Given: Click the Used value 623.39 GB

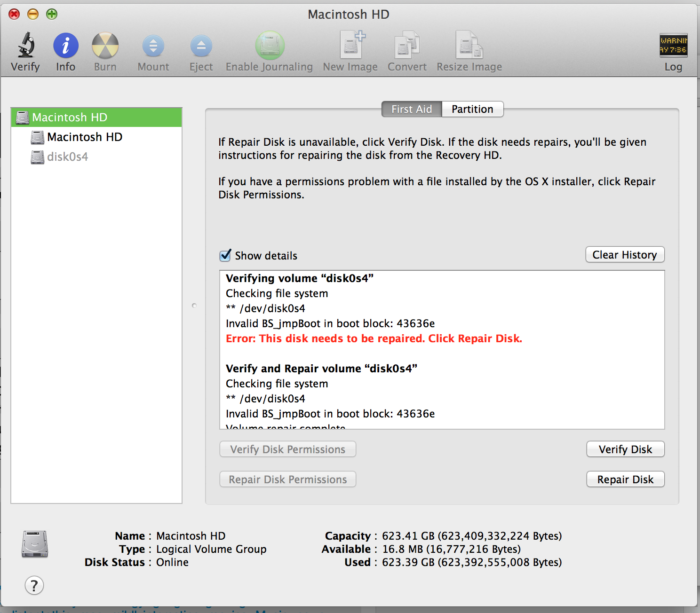Looking at the screenshot, I should click(472, 562).
